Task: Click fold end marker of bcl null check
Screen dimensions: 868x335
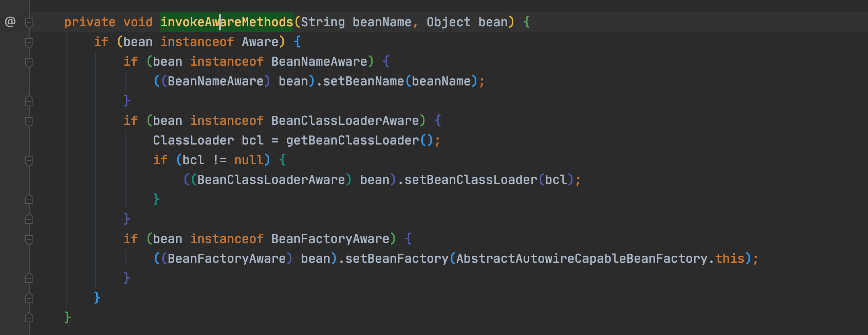Action: click(x=29, y=199)
